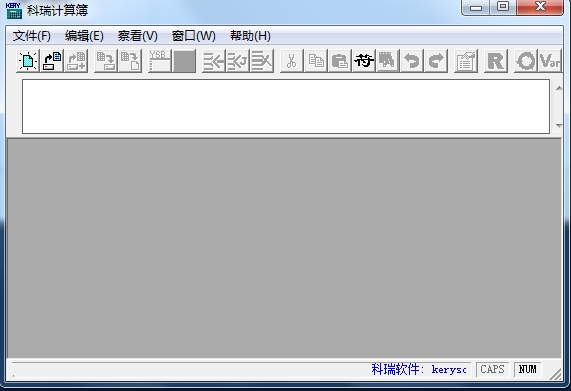Click the input box scroll down arrow

click(x=559, y=126)
